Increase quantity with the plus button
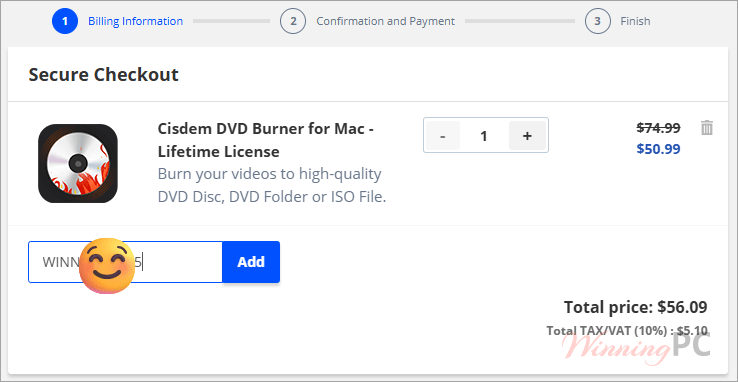738x382 pixels. click(x=527, y=136)
